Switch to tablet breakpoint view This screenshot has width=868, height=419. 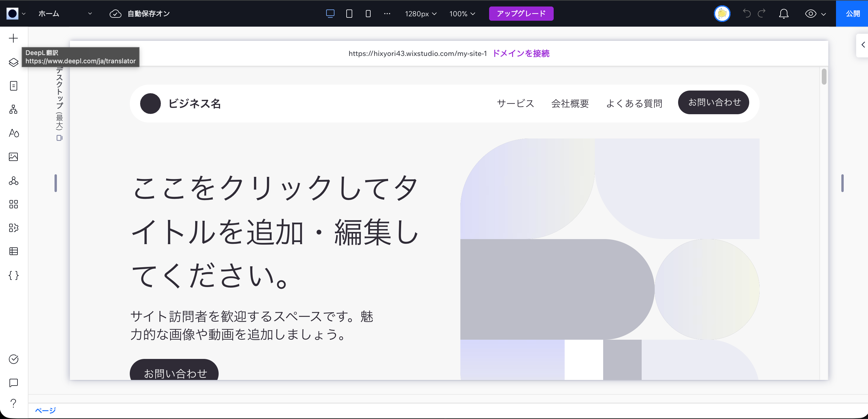coord(349,13)
